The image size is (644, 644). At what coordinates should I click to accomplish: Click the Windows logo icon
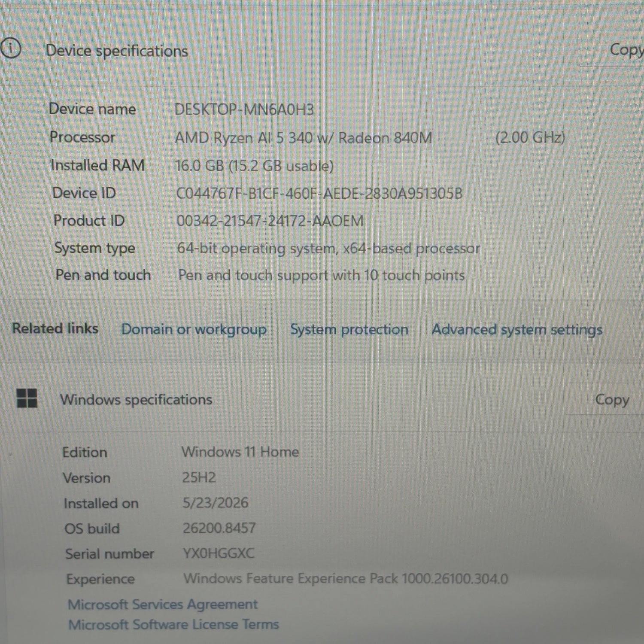coord(27,398)
